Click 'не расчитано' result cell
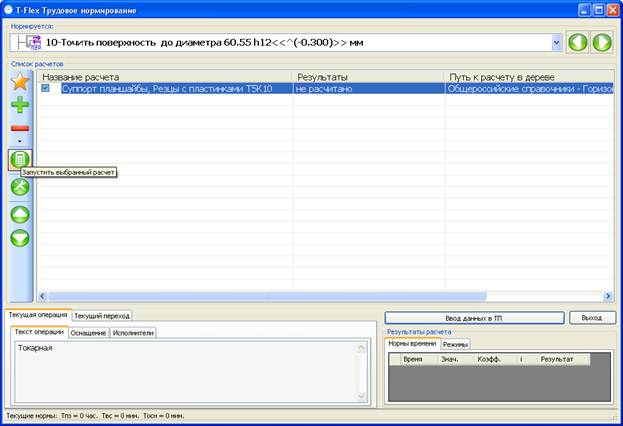This screenshot has width=623, height=426. point(369,88)
